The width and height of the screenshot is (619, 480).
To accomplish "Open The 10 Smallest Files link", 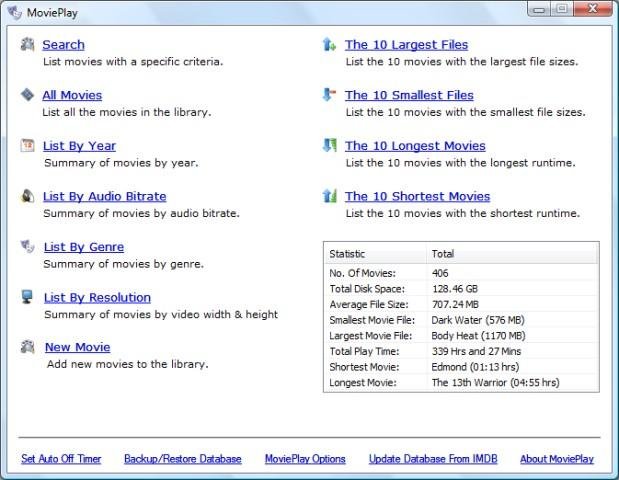I will tap(409, 95).
